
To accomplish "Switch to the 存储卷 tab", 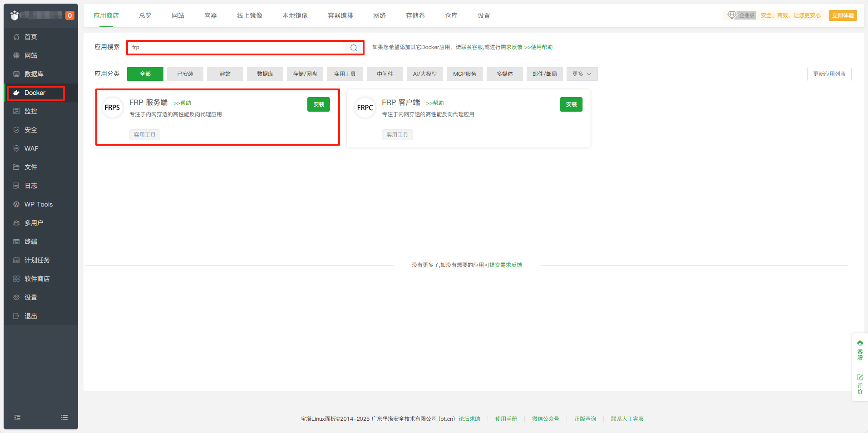I will coord(415,15).
